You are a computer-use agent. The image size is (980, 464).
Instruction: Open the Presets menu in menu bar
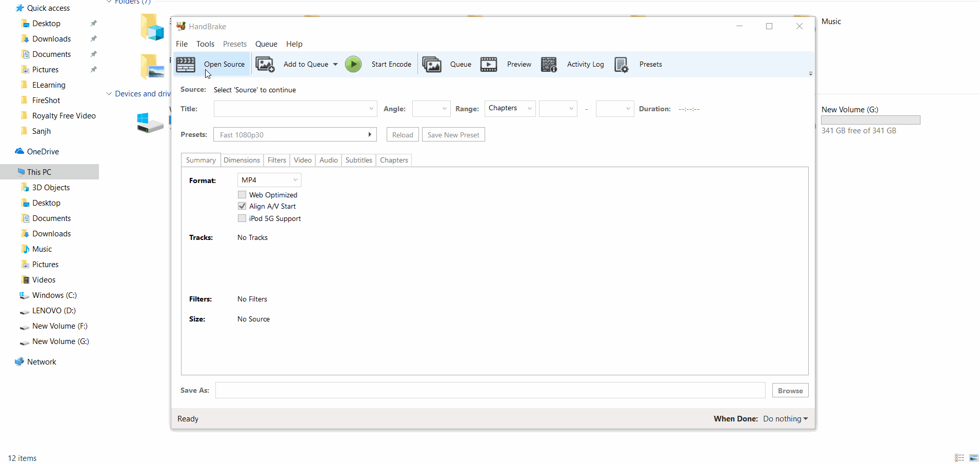click(235, 44)
